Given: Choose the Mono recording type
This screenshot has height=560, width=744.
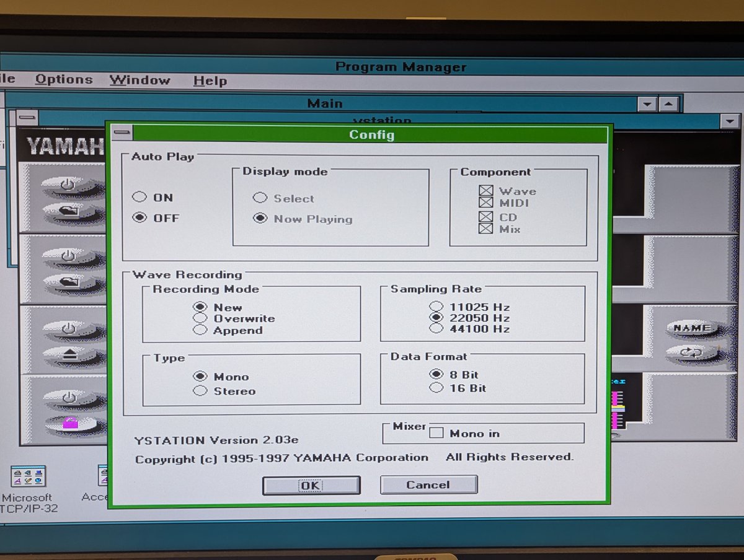Looking at the screenshot, I should [x=221, y=377].
